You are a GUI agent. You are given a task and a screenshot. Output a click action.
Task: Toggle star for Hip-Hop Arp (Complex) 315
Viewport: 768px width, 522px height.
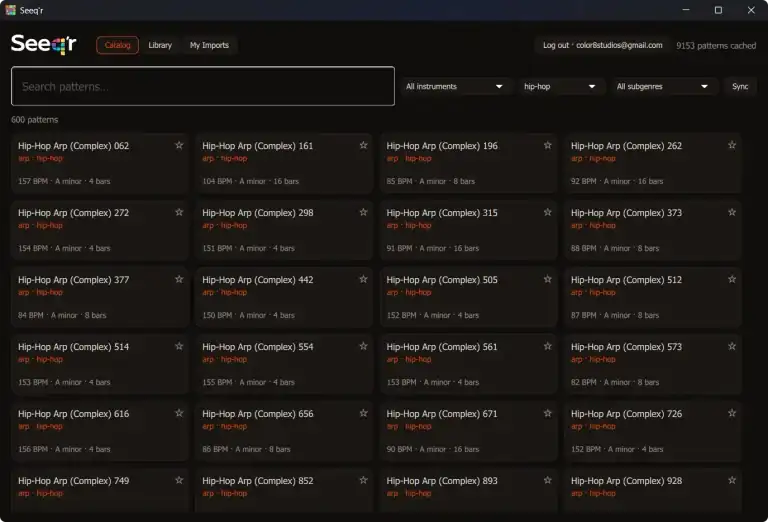tap(548, 213)
